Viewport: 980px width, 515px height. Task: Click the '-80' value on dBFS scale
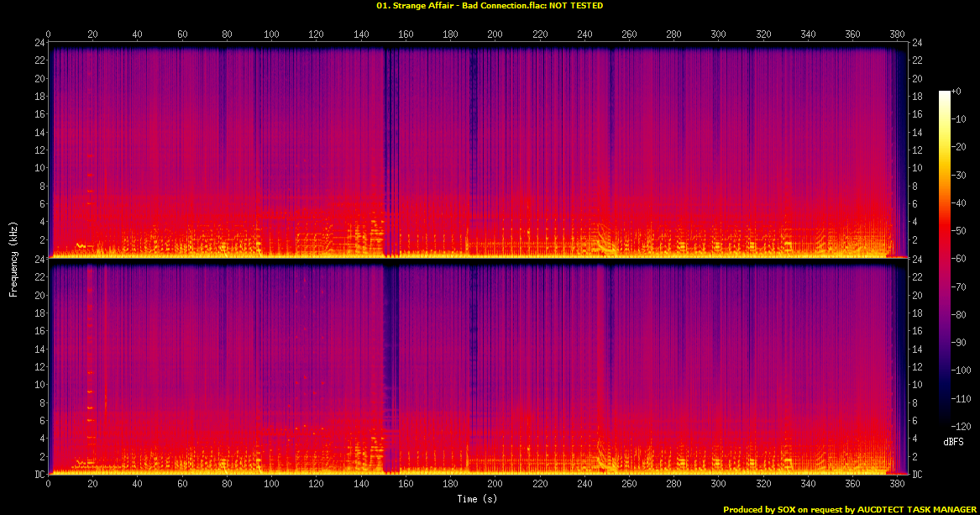pos(958,314)
